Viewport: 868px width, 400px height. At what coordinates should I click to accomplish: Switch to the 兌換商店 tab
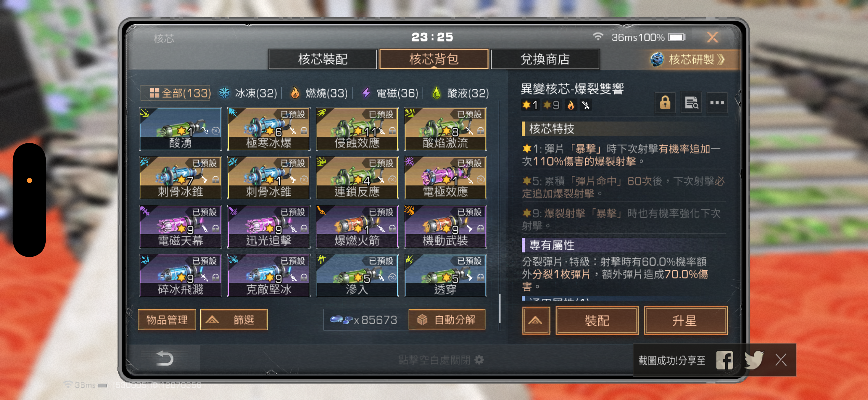(x=545, y=59)
